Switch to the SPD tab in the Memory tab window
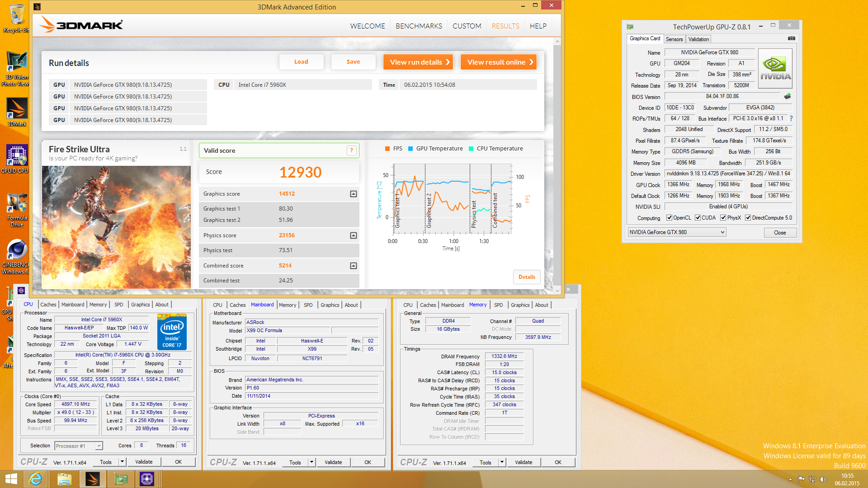The height and width of the screenshot is (488, 868). pyautogui.click(x=498, y=305)
